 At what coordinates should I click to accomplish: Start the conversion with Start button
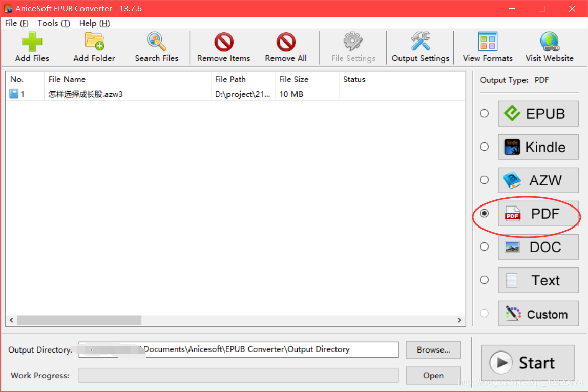(x=528, y=363)
